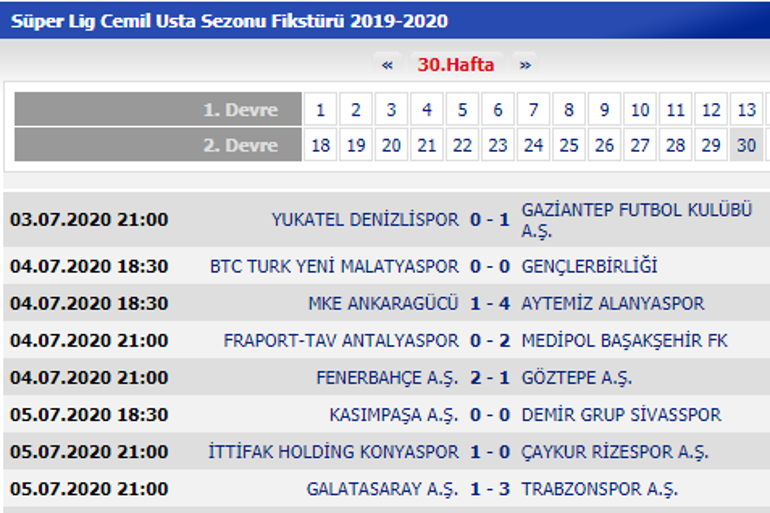Click Fenerbahçe A.Ş. team name

[387, 378]
